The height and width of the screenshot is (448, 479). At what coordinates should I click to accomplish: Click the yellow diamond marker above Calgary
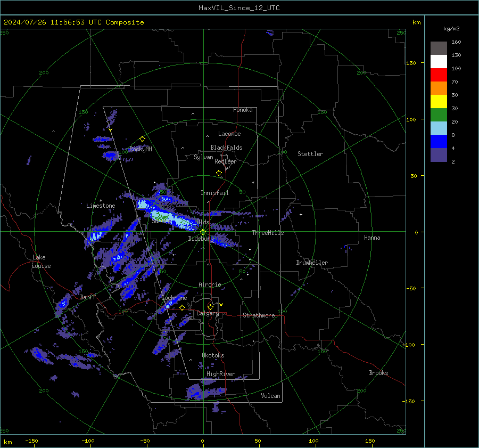click(210, 307)
